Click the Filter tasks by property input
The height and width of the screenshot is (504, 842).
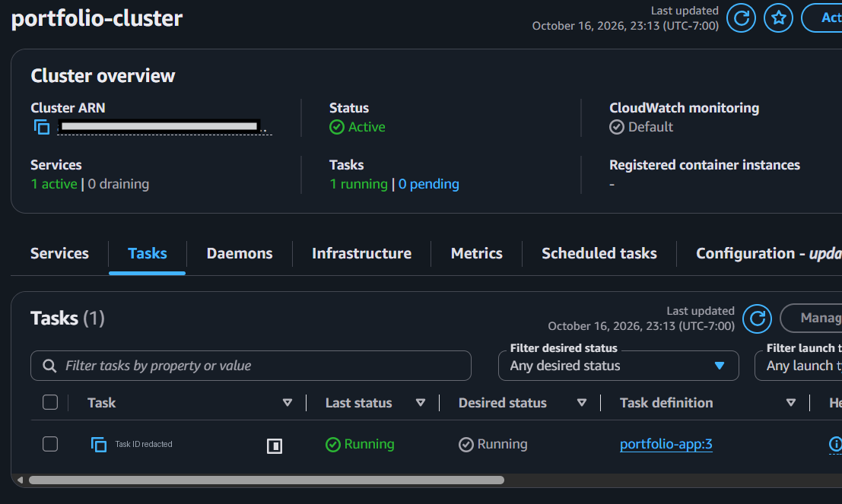click(x=251, y=366)
